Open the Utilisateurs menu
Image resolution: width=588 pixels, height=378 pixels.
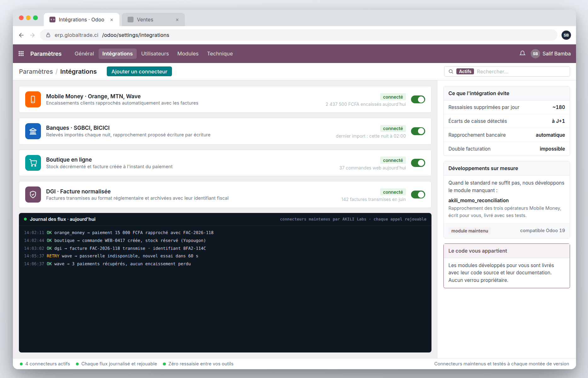155,54
